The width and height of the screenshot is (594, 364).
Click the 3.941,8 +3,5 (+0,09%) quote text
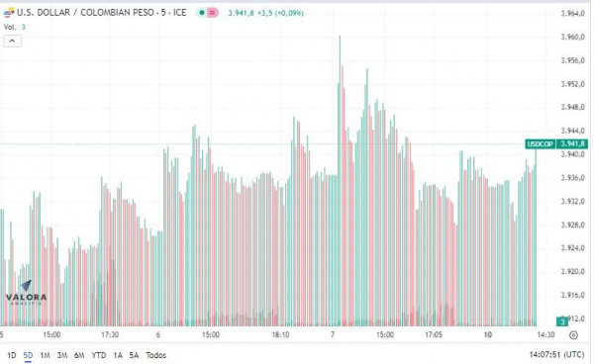point(265,13)
